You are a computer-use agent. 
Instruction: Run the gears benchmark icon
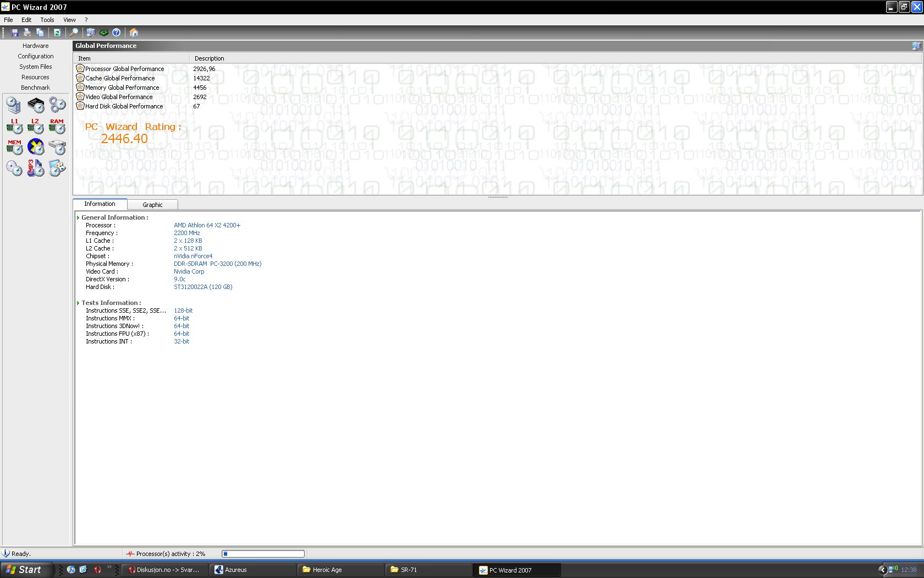57,105
